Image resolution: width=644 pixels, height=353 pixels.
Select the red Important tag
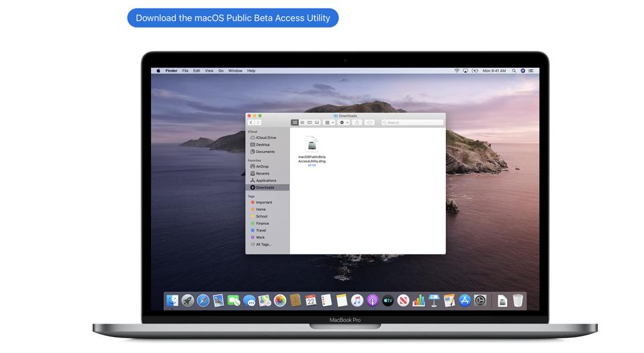[x=263, y=202]
